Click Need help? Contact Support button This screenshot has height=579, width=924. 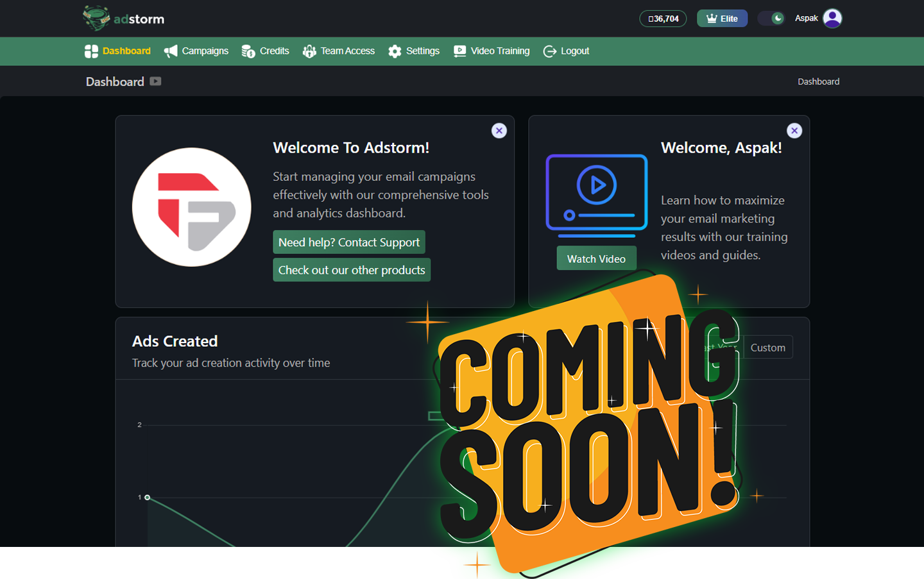coord(349,242)
